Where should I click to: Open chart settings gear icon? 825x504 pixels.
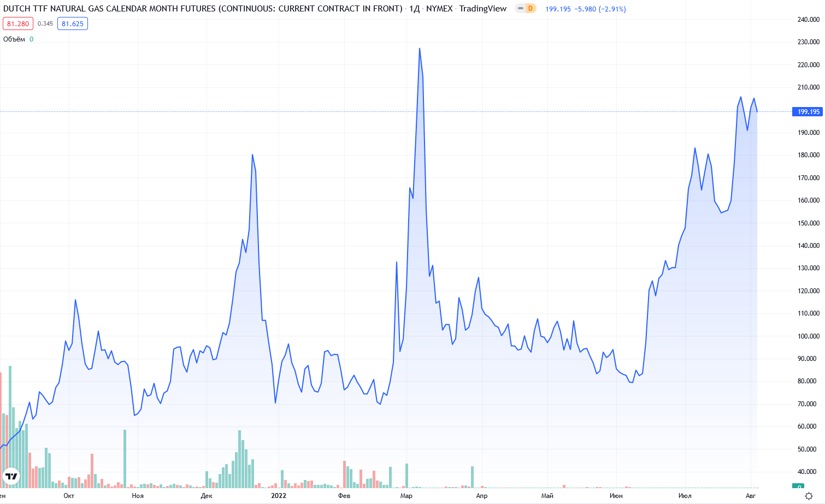[809, 496]
